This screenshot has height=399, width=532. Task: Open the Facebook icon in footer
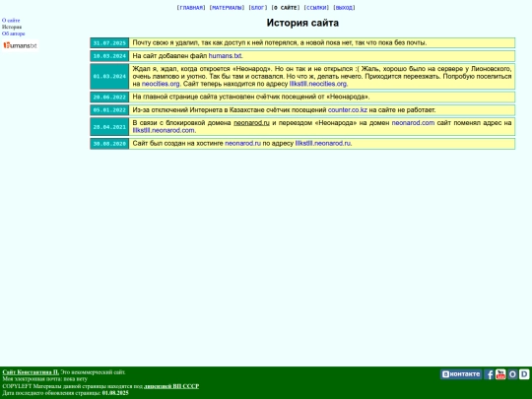tap(489, 374)
